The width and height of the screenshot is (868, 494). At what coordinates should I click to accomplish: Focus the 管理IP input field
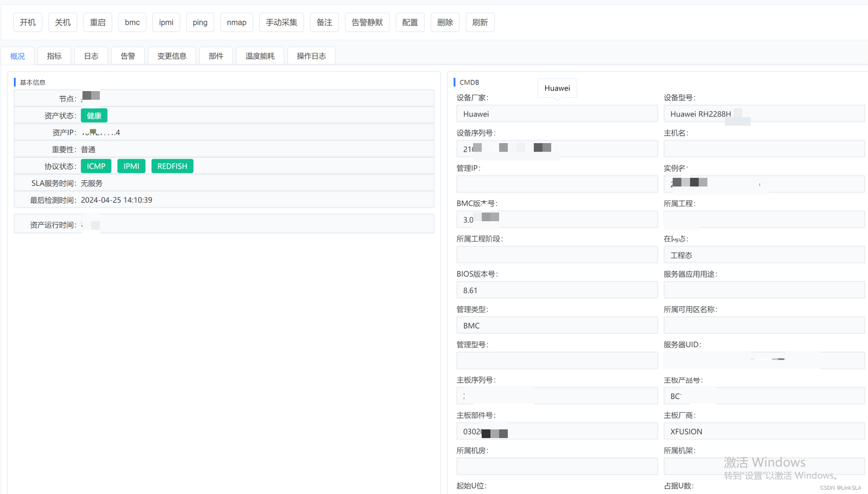557,184
